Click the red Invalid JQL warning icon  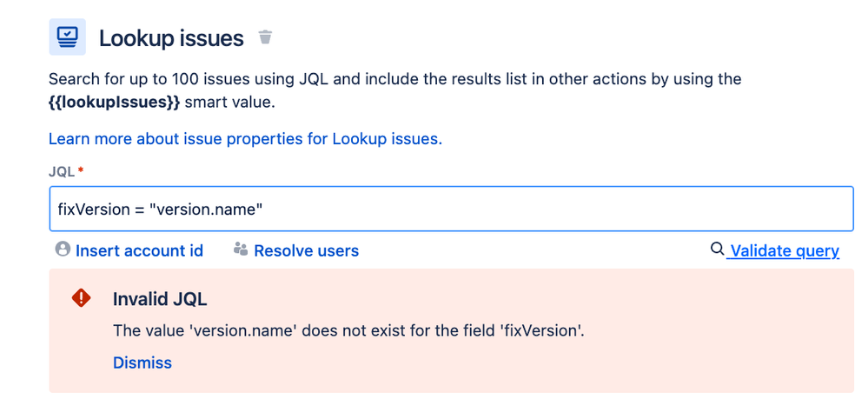point(81,298)
